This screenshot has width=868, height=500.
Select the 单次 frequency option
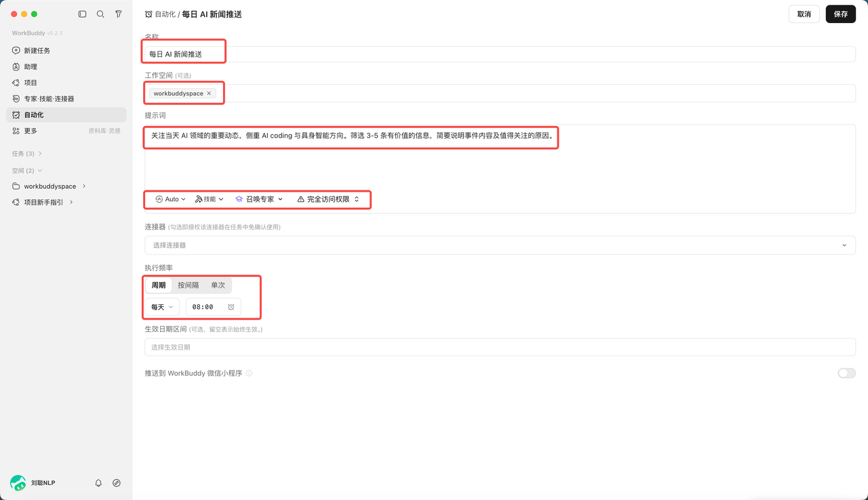pos(218,285)
